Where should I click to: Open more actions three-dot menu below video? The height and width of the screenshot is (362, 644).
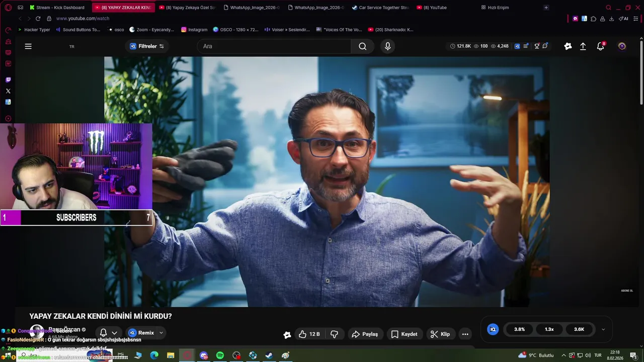coord(465,334)
